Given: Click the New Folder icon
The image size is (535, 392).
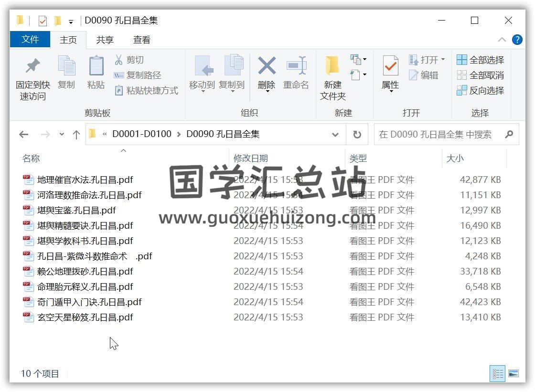Looking at the screenshot, I should pyautogui.click(x=332, y=66).
